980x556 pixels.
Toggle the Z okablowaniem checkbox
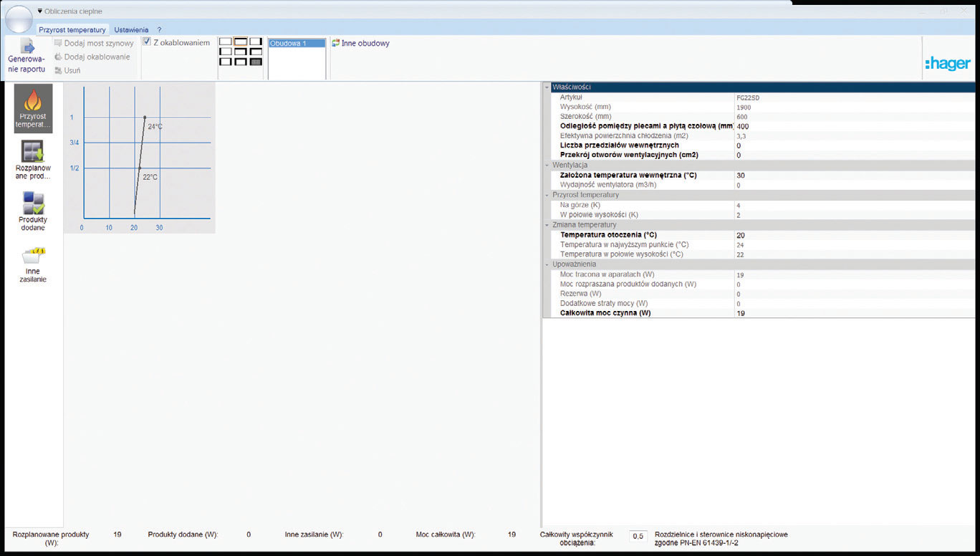point(147,42)
